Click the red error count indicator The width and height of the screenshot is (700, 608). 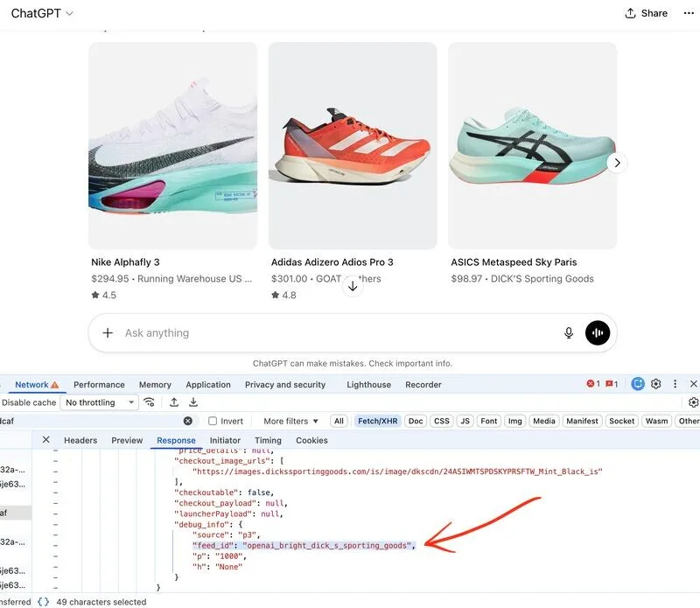(x=593, y=383)
